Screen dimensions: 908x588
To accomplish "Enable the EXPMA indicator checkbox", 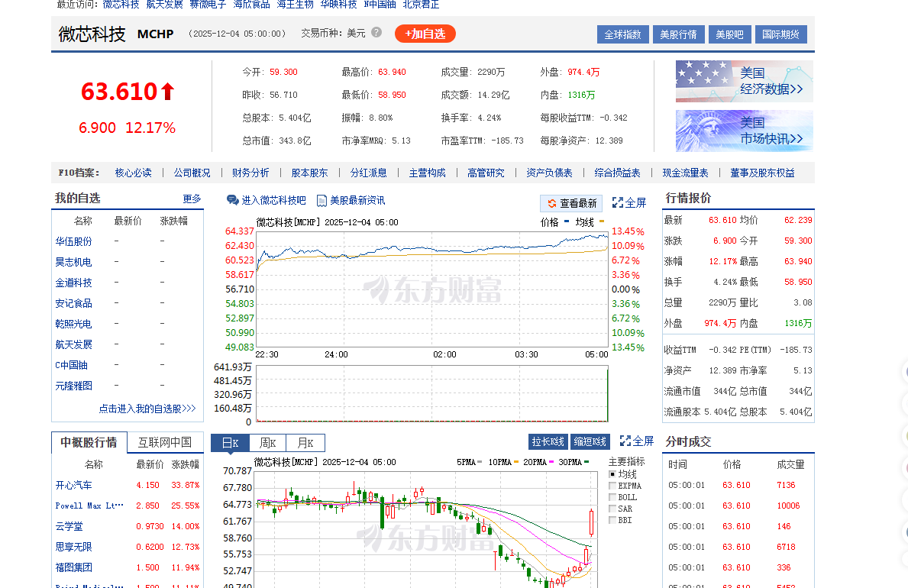I will 612,486.
